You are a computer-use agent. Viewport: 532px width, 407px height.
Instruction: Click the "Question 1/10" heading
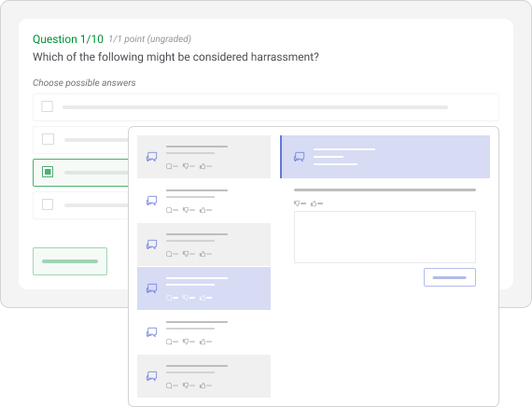(x=68, y=39)
